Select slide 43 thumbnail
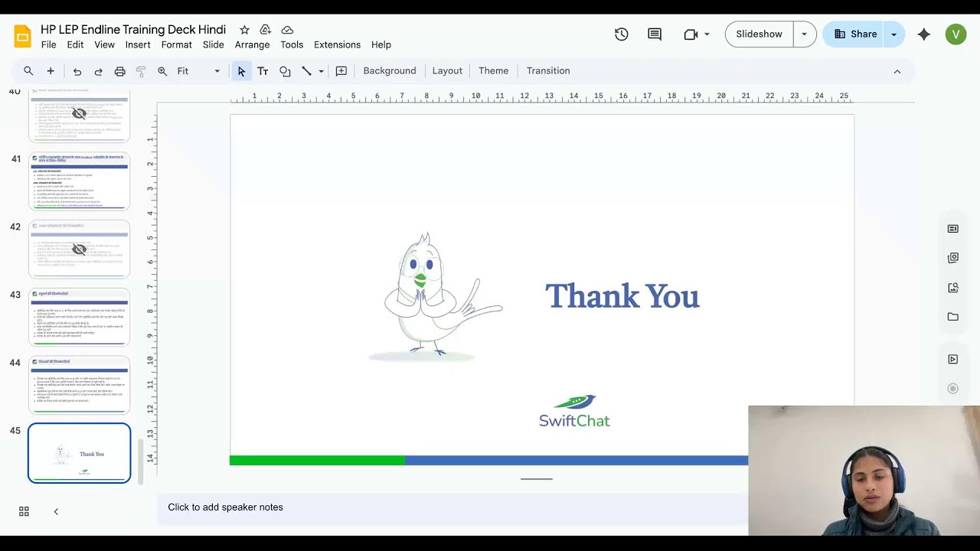This screenshot has height=551, width=980. click(x=80, y=318)
